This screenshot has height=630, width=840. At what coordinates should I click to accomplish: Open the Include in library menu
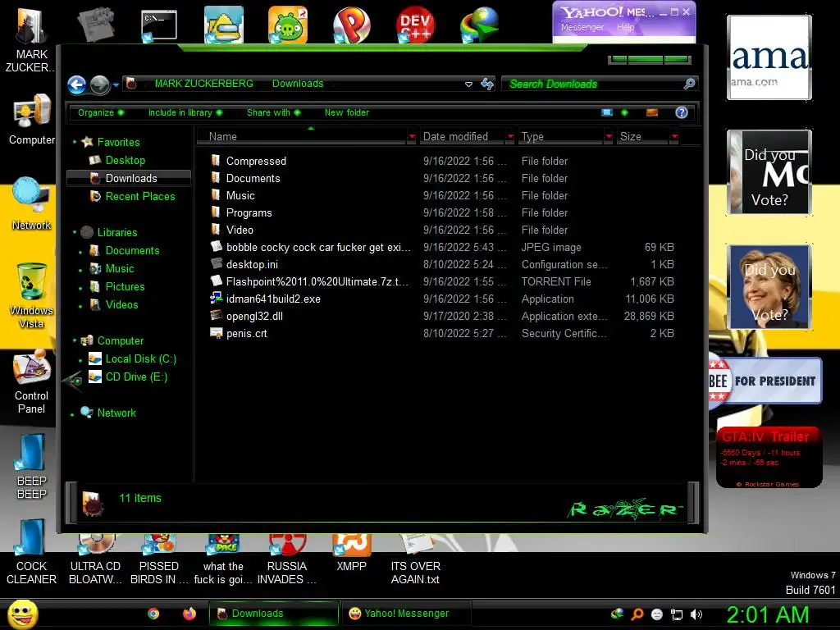click(x=185, y=112)
